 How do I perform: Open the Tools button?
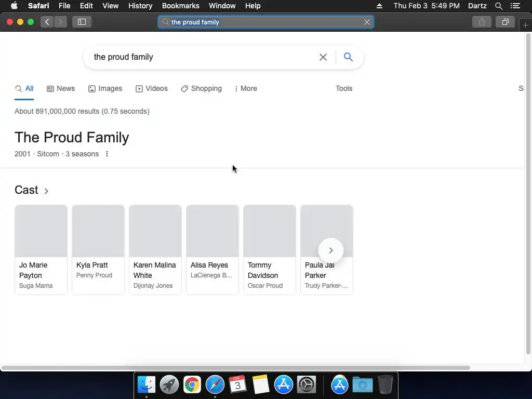point(344,88)
